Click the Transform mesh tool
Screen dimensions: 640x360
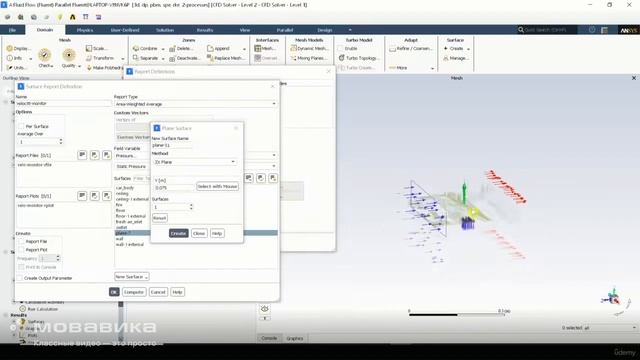pyautogui.click(x=100, y=58)
